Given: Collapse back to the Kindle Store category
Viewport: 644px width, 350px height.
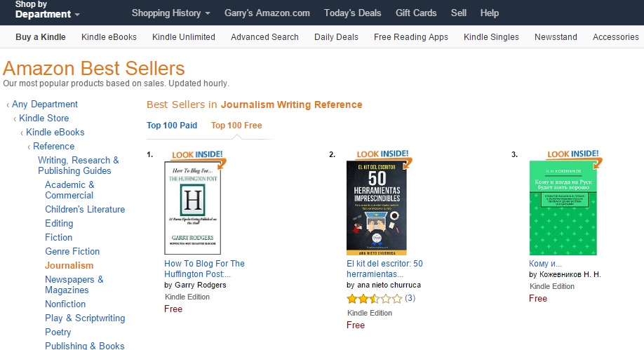Looking at the screenshot, I should pyautogui.click(x=43, y=119).
